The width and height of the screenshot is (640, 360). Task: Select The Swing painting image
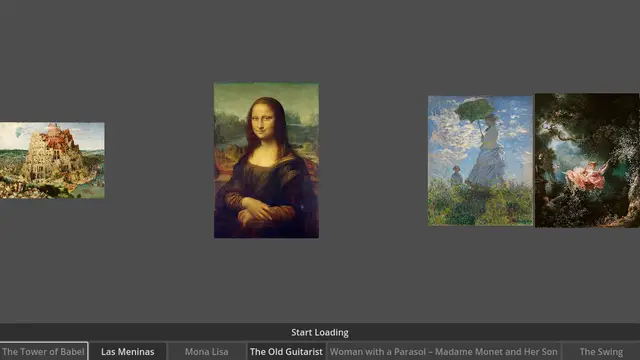[587, 160]
